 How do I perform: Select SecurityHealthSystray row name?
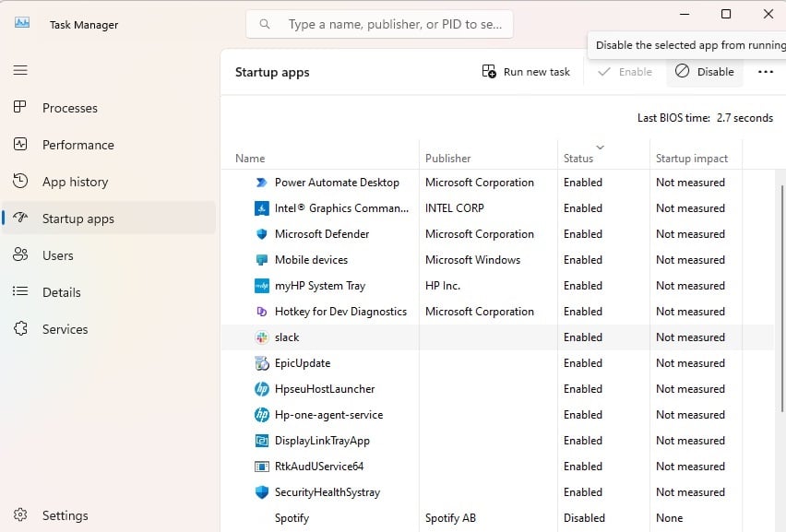[327, 492]
